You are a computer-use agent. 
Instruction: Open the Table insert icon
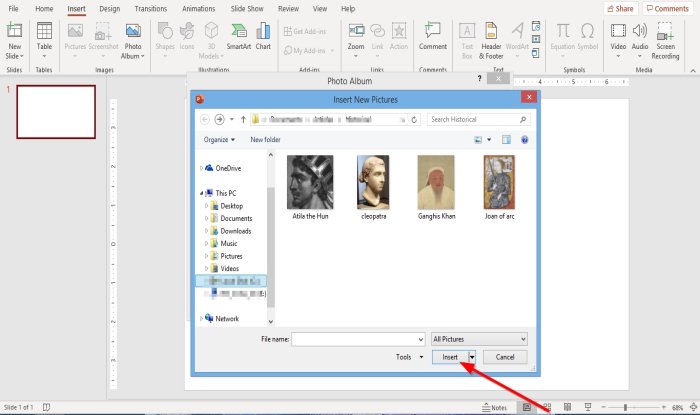[x=44, y=31]
